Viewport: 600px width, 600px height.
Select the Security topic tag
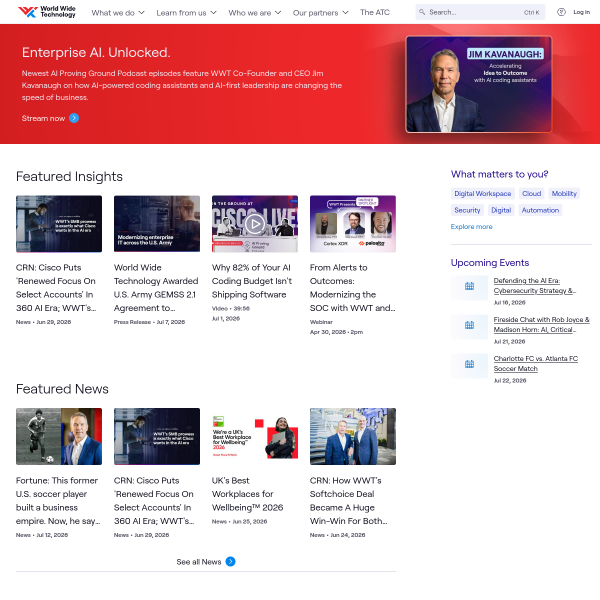pos(467,210)
